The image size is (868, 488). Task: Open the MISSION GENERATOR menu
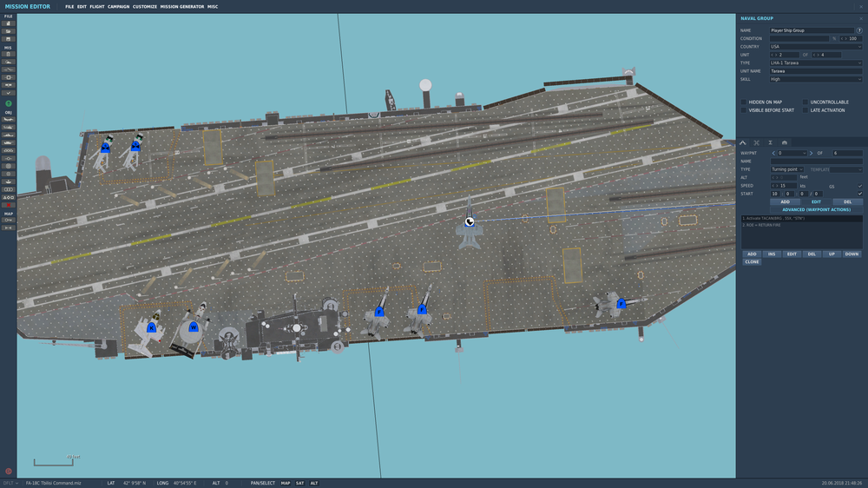182,7
